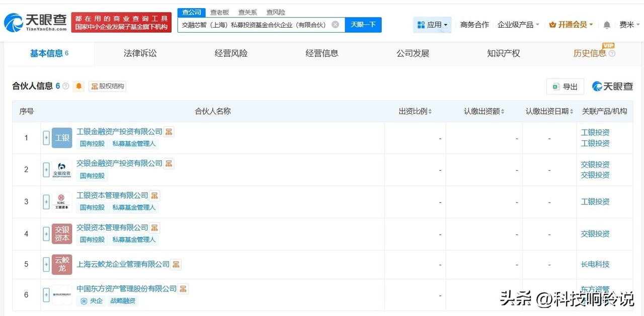The height and width of the screenshot is (316, 644).
Task: Click the 央企 tag in row 6
Action: coord(92,301)
